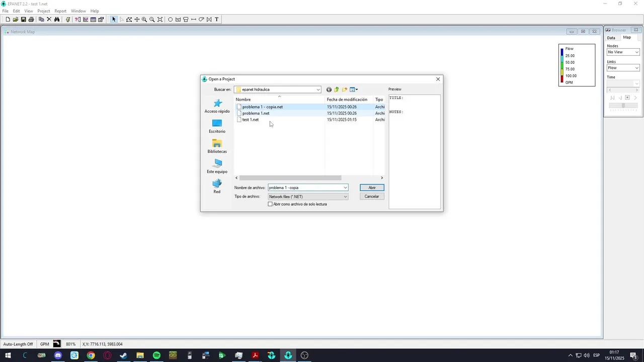Select the Add Valve tool

(209, 20)
